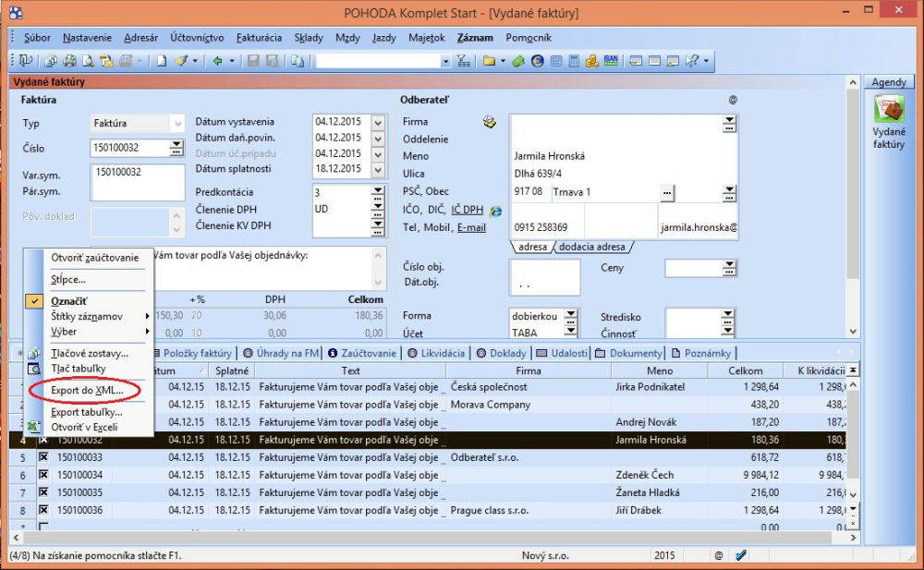The height and width of the screenshot is (570, 924).
Task: Click the calendar grid toolbar icon
Action: pos(555,61)
